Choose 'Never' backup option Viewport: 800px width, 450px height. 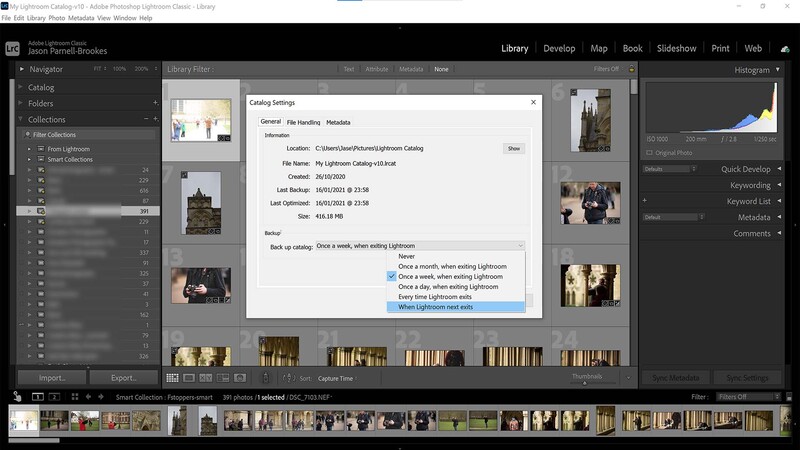456,256
